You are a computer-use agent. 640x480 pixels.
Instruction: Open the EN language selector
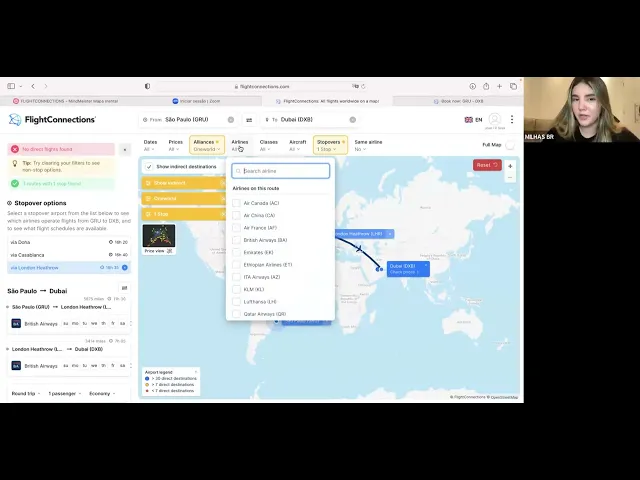point(473,120)
